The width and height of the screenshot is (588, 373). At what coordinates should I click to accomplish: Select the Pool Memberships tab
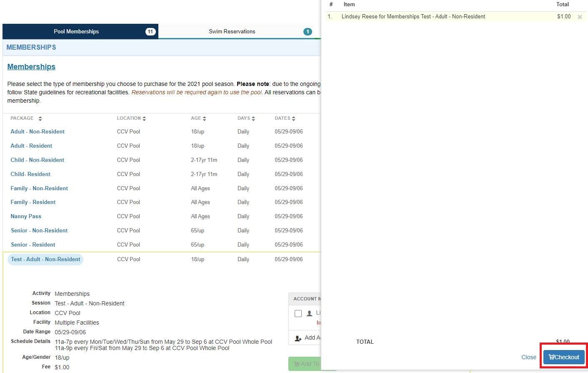(x=76, y=32)
